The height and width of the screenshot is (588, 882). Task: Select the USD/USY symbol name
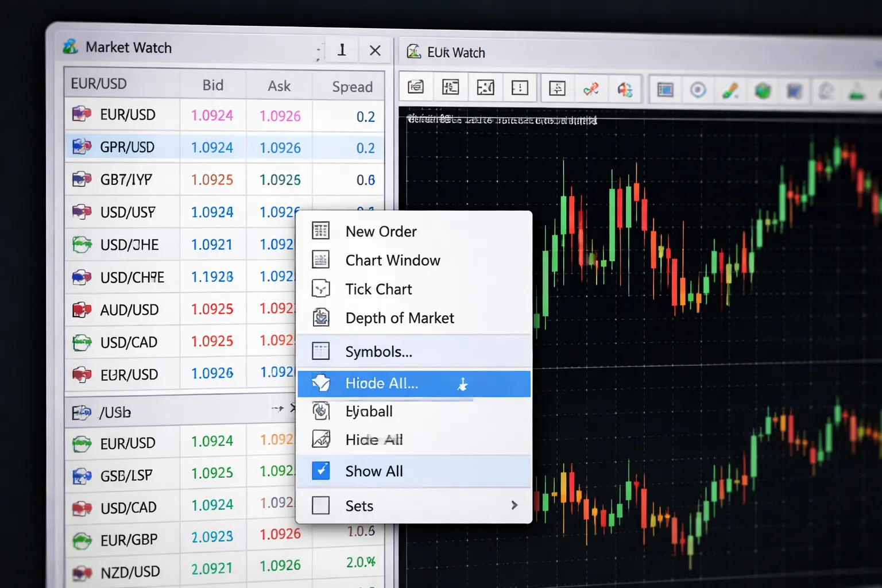coord(127,212)
